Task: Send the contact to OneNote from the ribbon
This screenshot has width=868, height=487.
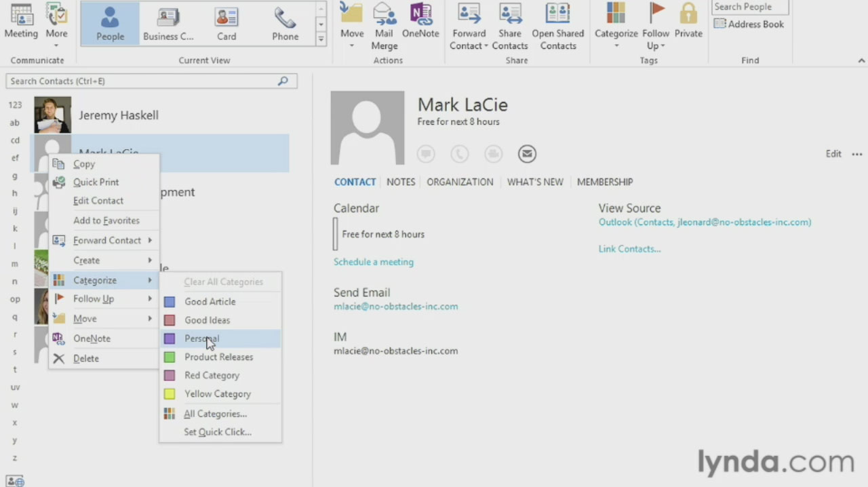Action: coord(420,22)
